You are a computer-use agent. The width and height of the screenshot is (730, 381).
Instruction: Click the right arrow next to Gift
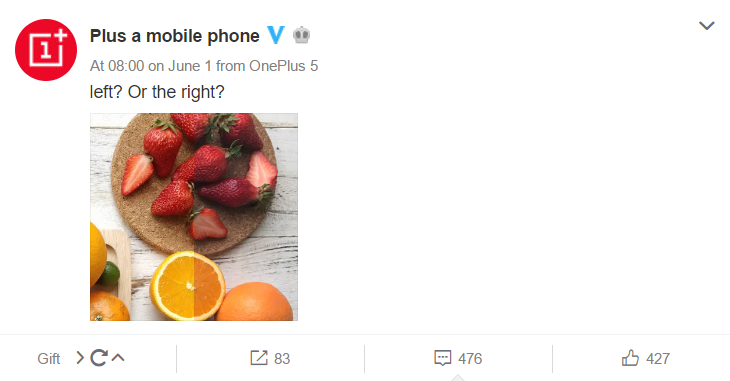coord(80,358)
